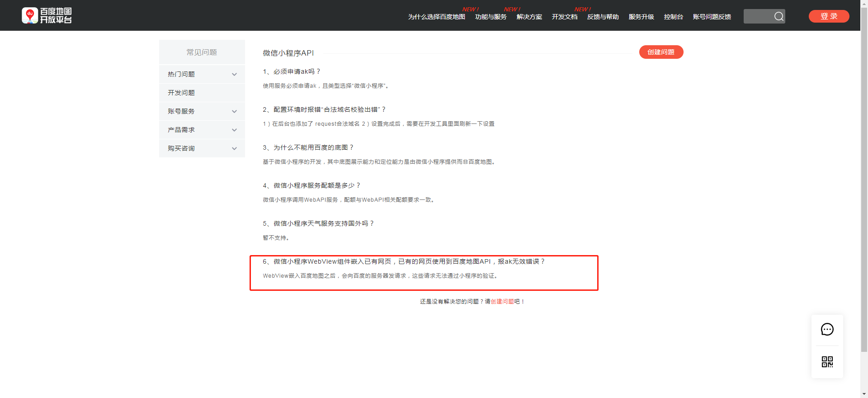Expand the 热门问题 chevron
The height and width of the screenshot is (398, 868).
coord(234,74)
